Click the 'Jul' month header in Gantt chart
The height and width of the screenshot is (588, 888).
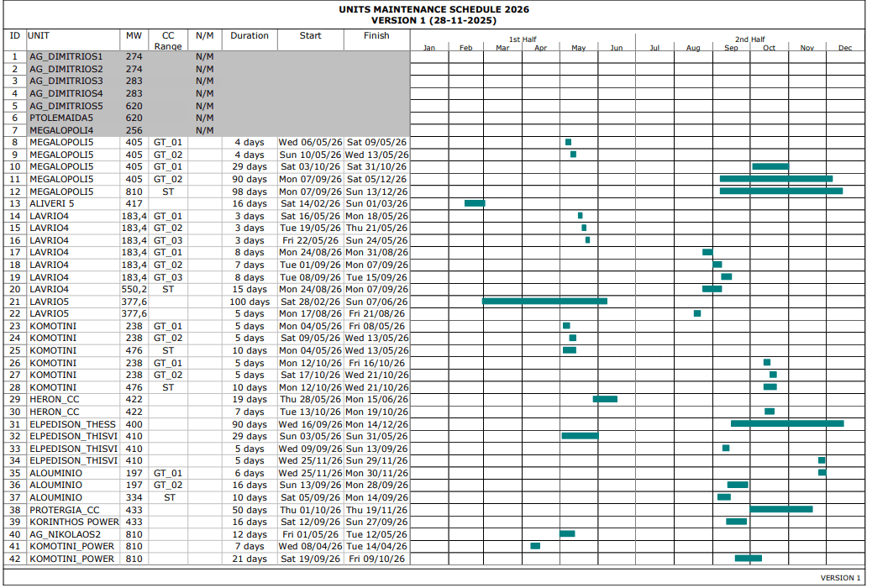pos(654,48)
